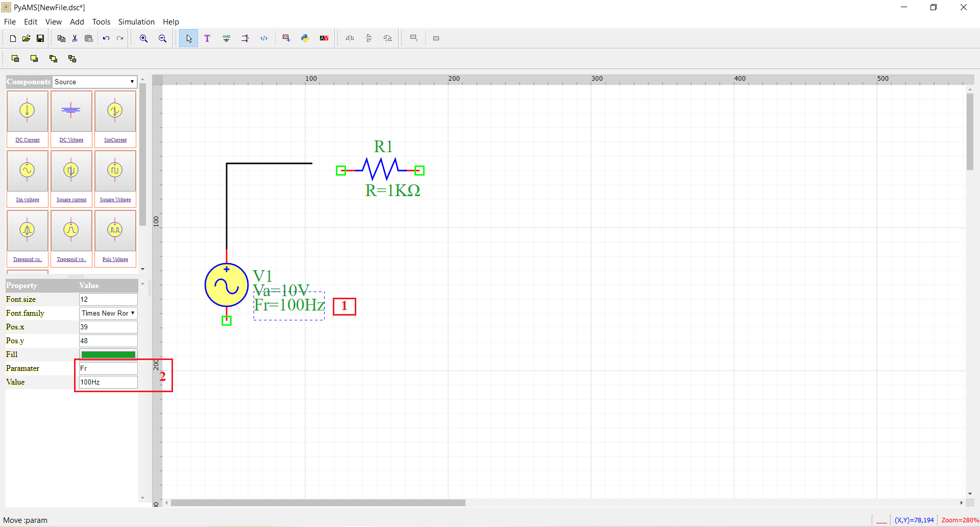Viewport: 980px width, 527px height.
Task: Select the R1 resistor symbol
Action: pos(380,169)
